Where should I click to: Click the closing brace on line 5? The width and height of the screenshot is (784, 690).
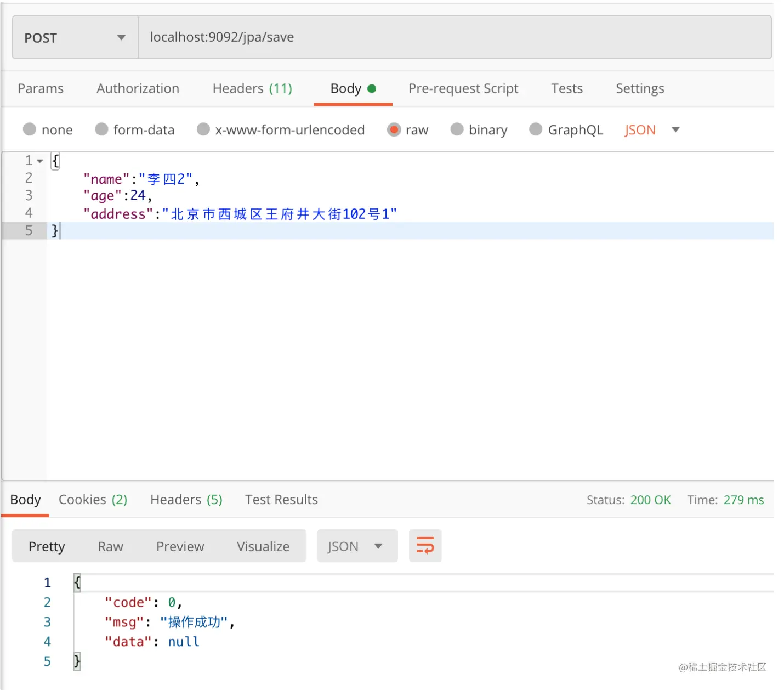click(x=54, y=230)
